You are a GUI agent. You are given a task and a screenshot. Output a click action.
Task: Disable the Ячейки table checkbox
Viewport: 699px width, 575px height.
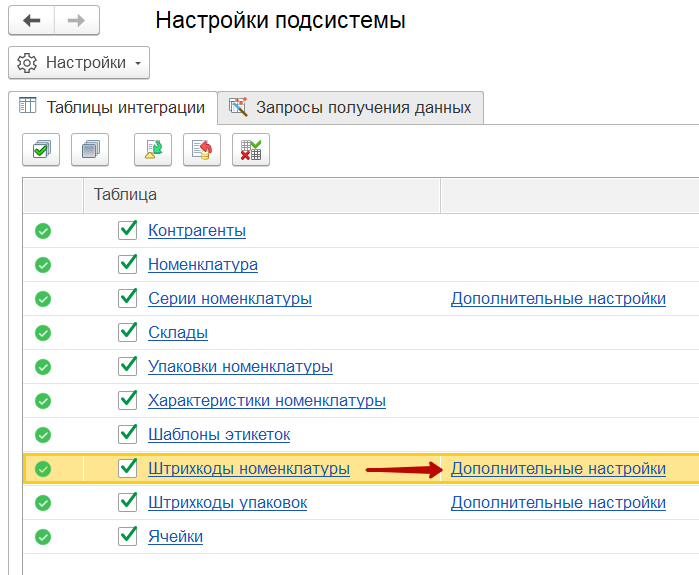click(128, 536)
